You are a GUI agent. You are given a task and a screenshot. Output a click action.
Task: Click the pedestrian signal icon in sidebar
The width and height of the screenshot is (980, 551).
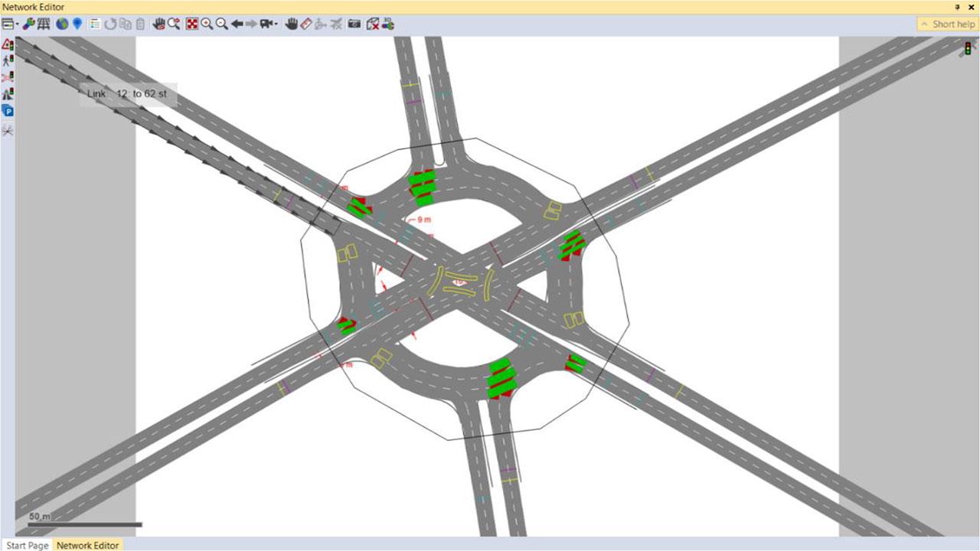[x=8, y=60]
